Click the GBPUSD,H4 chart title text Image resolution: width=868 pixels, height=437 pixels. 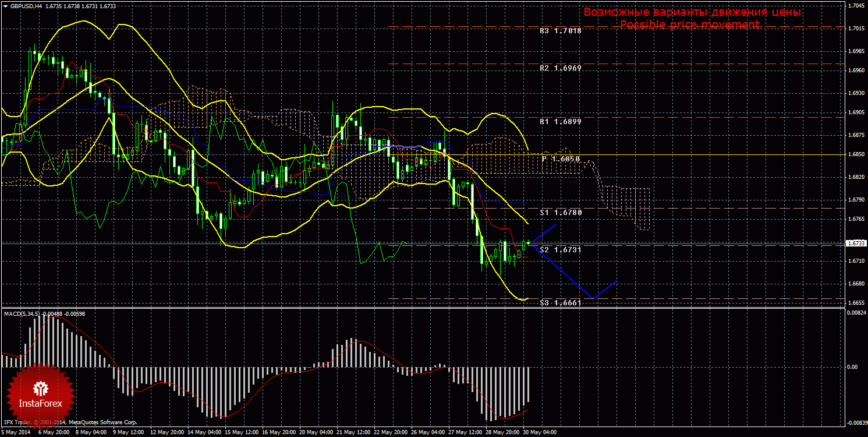click(25, 5)
